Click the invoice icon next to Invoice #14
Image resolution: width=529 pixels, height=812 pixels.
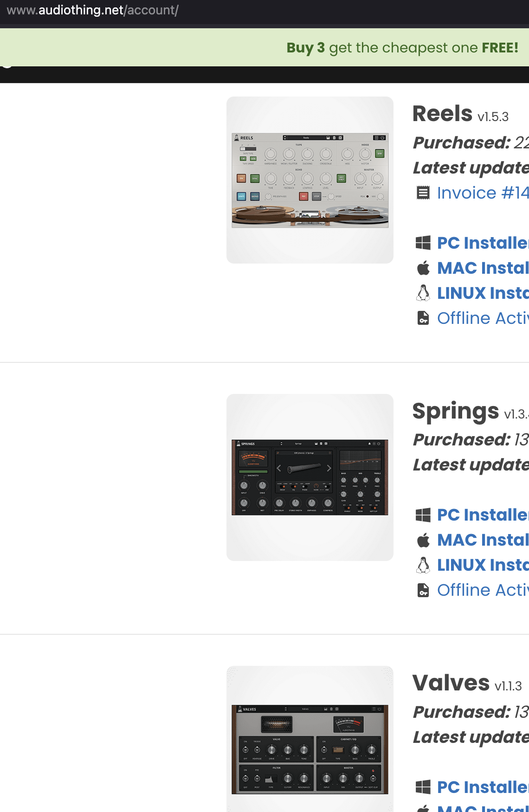[423, 192]
